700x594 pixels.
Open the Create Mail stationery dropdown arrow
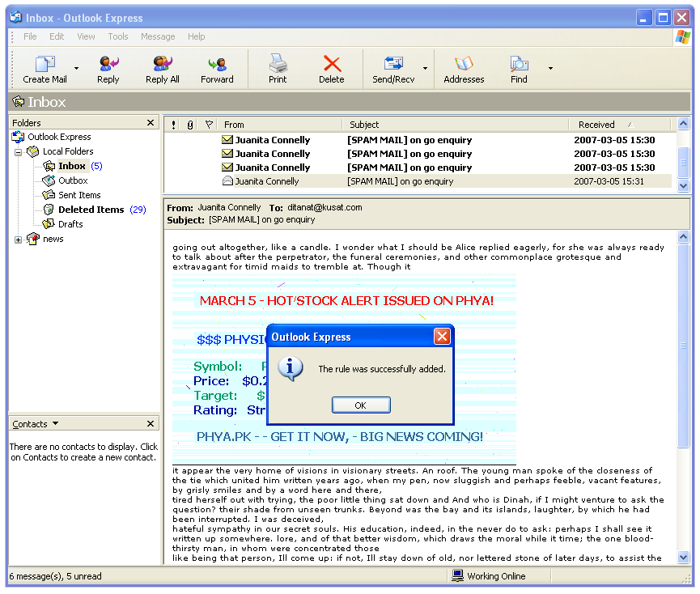[x=76, y=68]
